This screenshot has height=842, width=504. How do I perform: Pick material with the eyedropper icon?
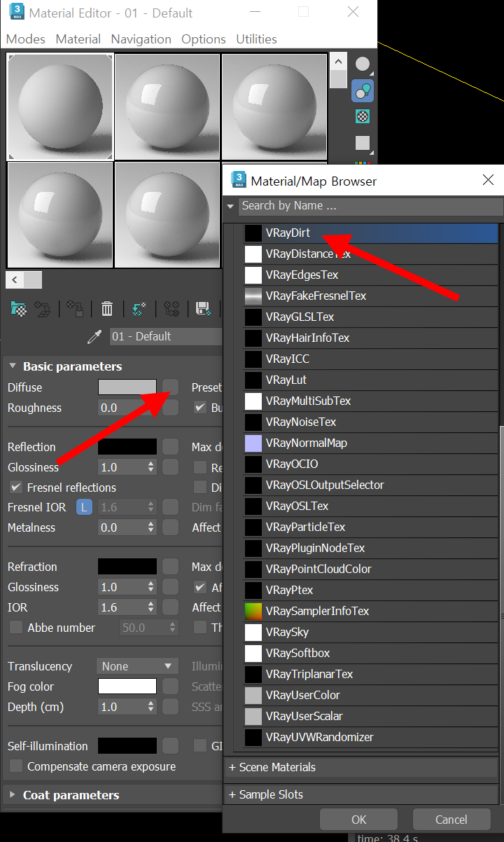(94, 337)
